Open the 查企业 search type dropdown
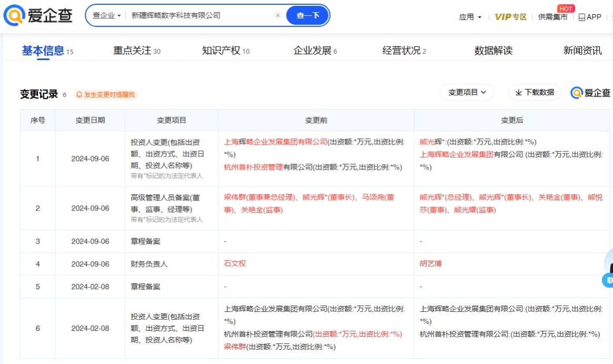 tap(107, 15)
